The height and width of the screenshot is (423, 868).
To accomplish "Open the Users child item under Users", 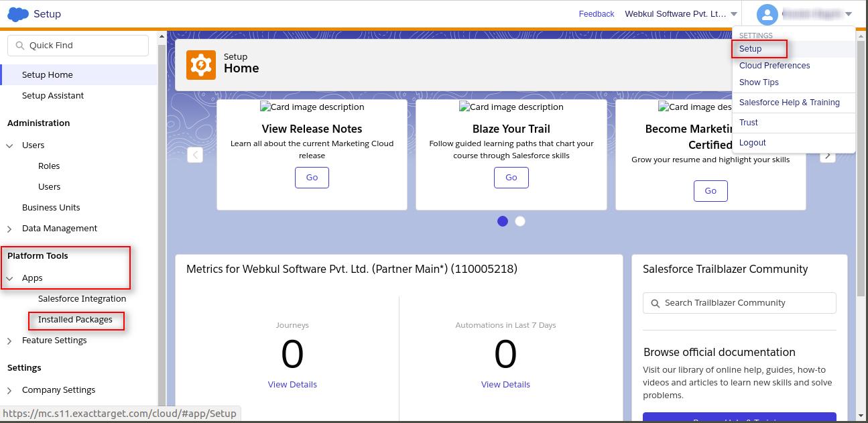I will 49,187.
